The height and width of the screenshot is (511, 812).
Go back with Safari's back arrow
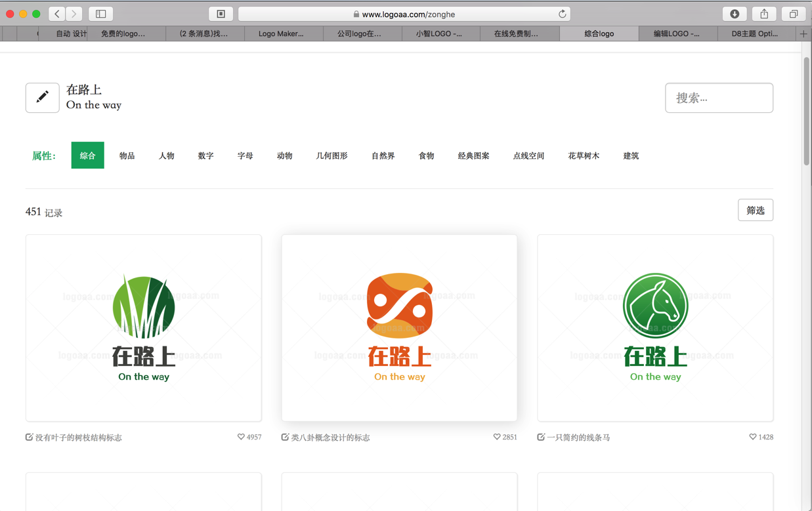[x=57, y=14]
